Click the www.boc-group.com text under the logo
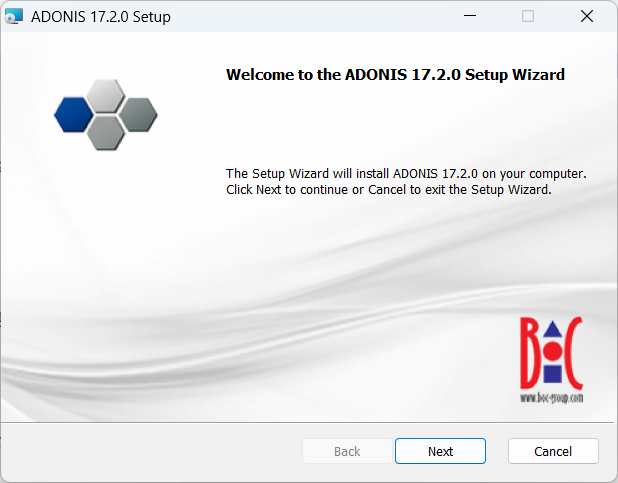Viewport: 618px width, 483px height. click(551, 398)
